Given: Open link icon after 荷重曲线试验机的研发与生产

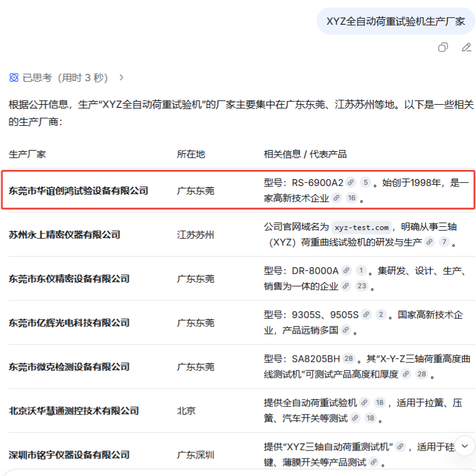Looking at the screenshot, I should click(430, 242).
